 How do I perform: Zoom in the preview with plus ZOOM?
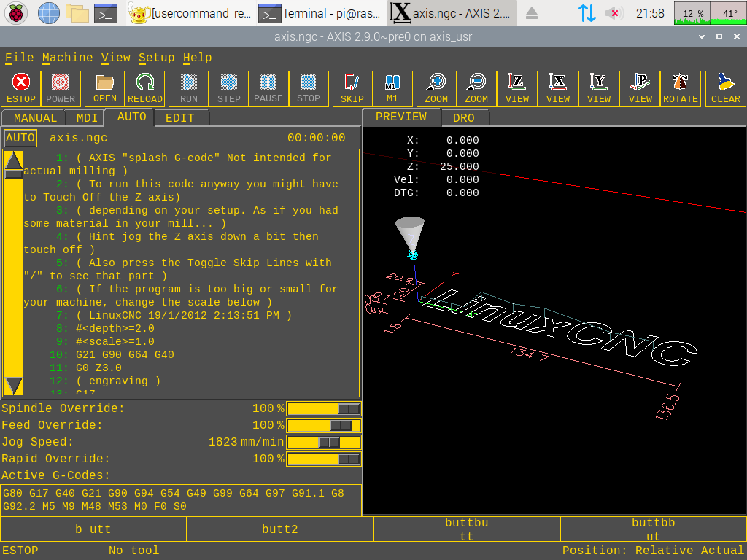click(x=436, y=89)
